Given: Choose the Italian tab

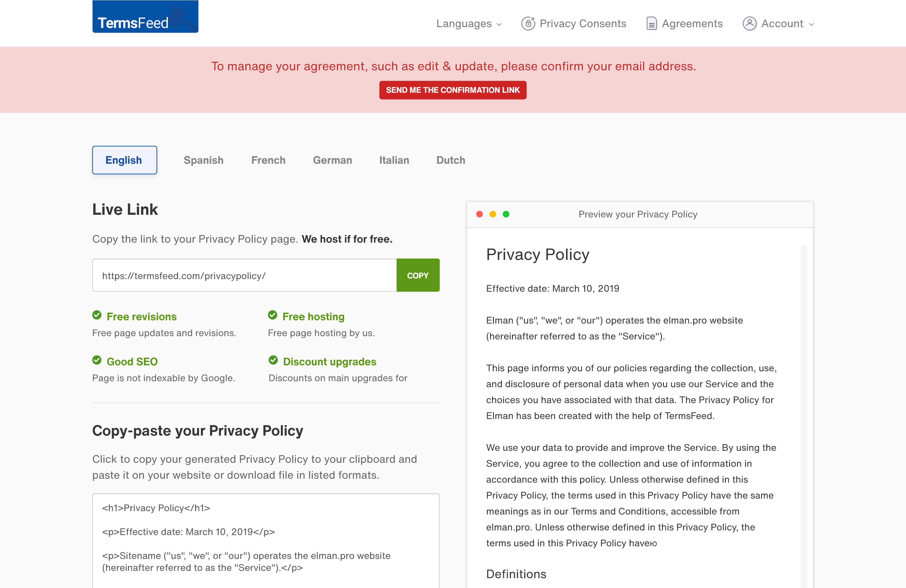Looking at the screenshot, I should coord(394,160).
